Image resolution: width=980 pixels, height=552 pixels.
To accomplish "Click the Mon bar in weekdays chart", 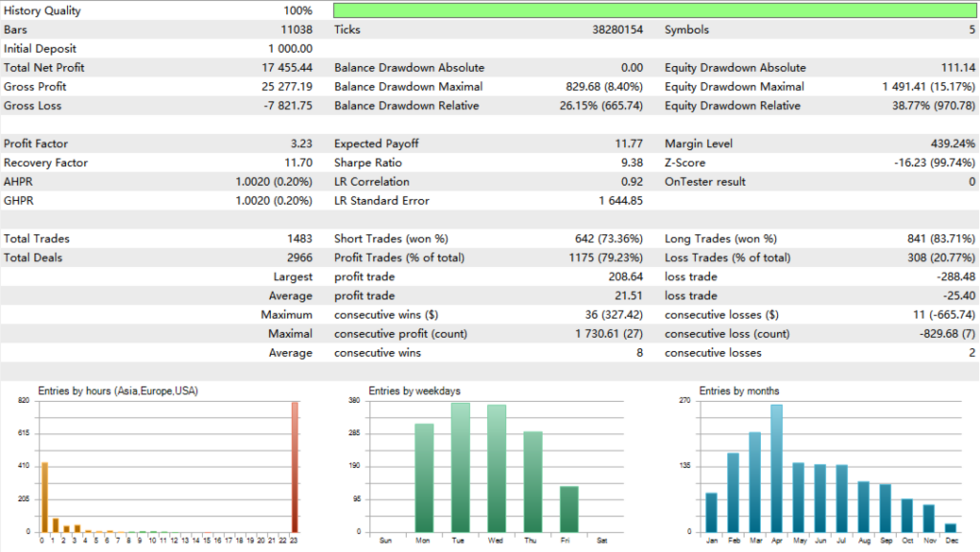I will pos(424,477).
